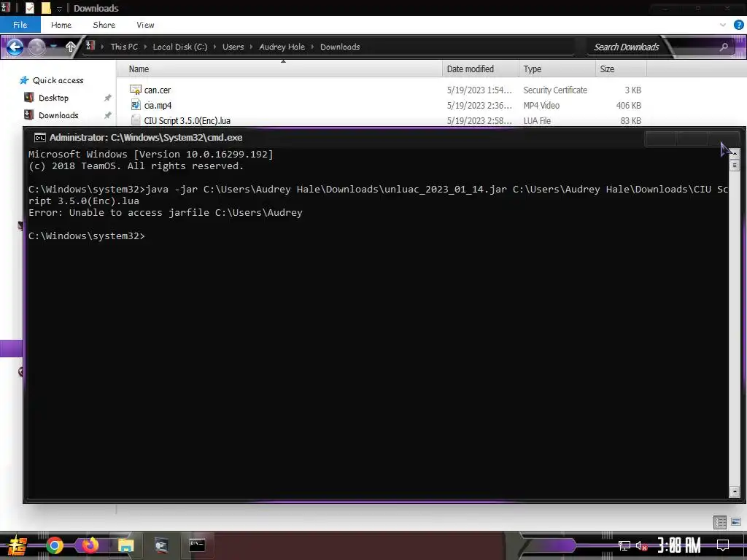Screen dimensions: 747x560
Task: Open Explorer help question mark
Action: click(738, 25)
